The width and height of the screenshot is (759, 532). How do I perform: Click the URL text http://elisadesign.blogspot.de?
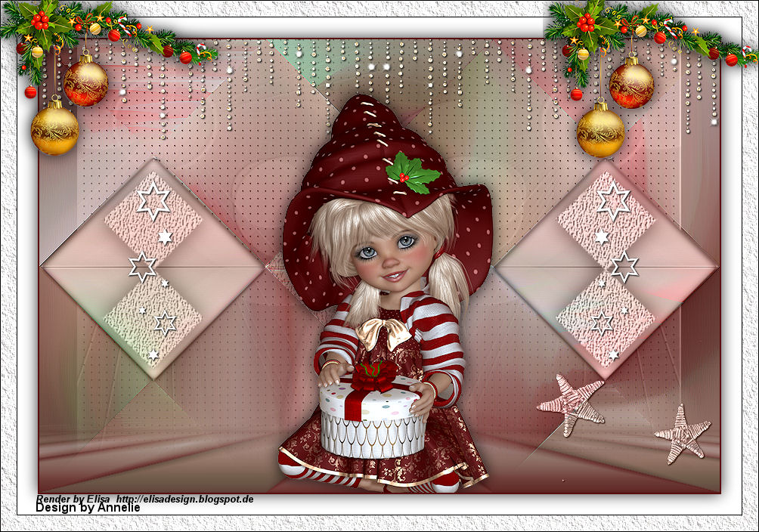[185, 499]
